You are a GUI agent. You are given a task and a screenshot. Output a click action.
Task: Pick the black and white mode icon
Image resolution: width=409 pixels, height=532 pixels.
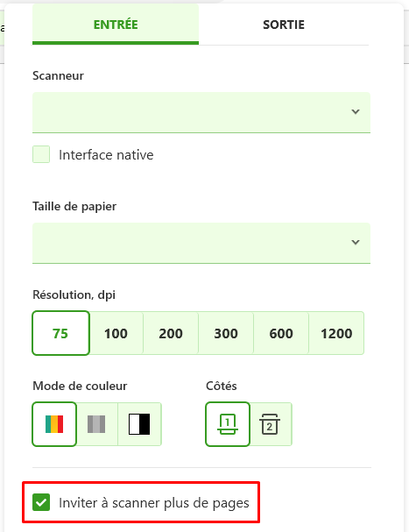point(139,424)
